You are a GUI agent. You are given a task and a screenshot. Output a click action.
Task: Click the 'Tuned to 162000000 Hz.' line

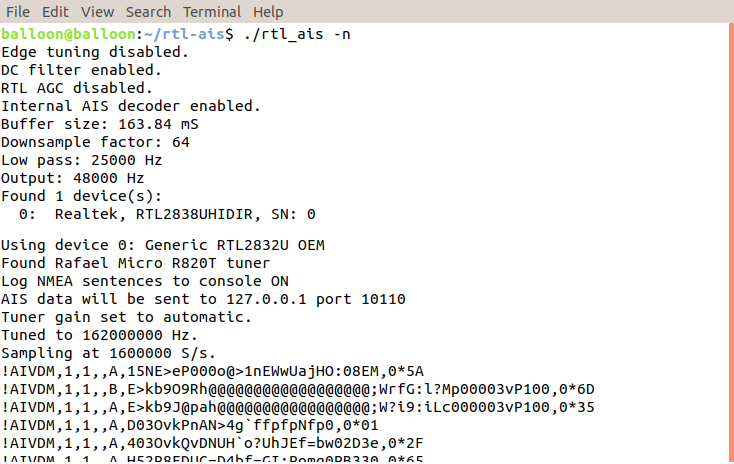(99, 335)
